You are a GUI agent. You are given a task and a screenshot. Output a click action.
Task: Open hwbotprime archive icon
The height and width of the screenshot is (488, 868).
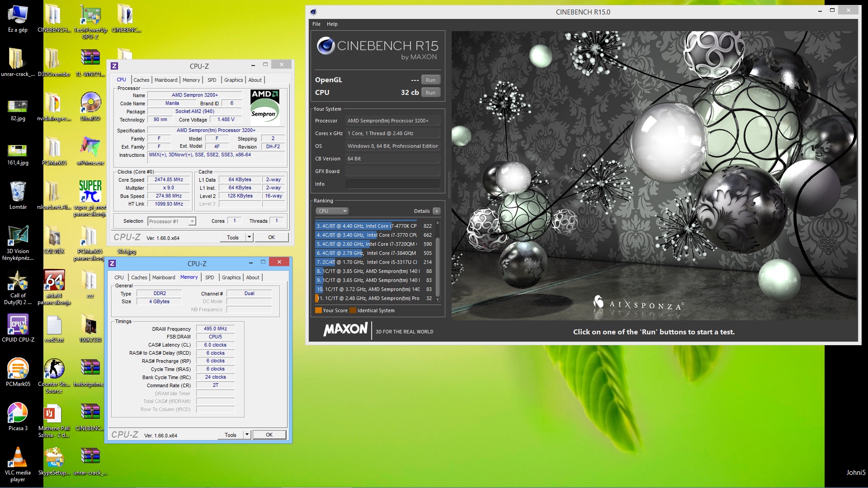coord(90,372)
